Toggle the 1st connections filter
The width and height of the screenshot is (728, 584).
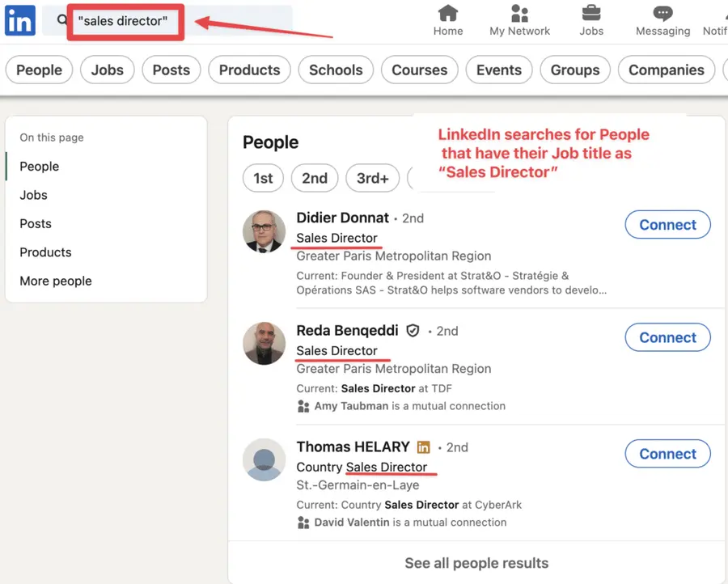pos(263,178)
